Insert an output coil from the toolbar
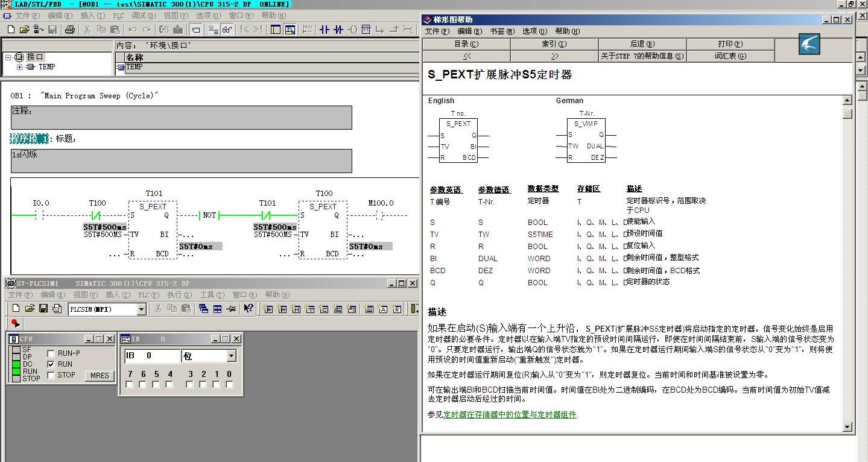The image size is (868, 462). pyautogui.click(x=352, y=29)
